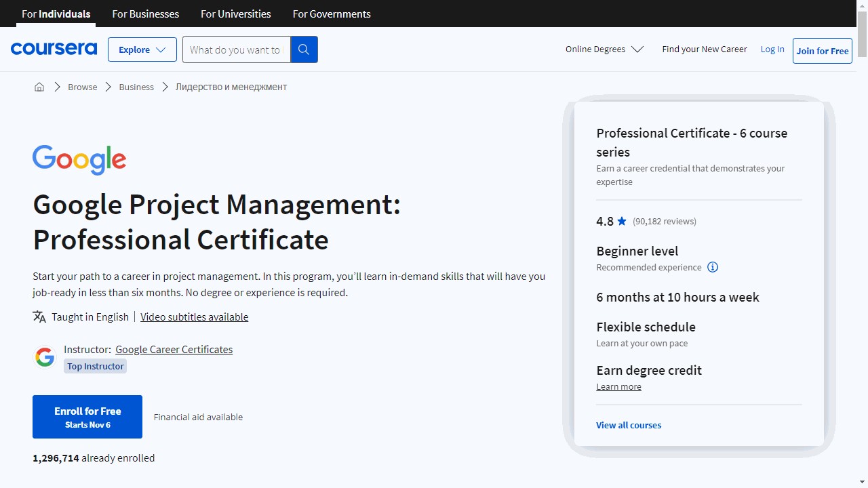Switch to For Governments tab
The width and height of the screenshot is (868, 488).
(x=332, y=14)
